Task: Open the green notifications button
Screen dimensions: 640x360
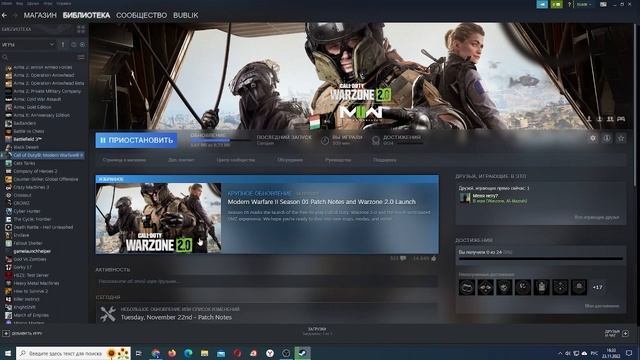Action: (x=556, y=4)
